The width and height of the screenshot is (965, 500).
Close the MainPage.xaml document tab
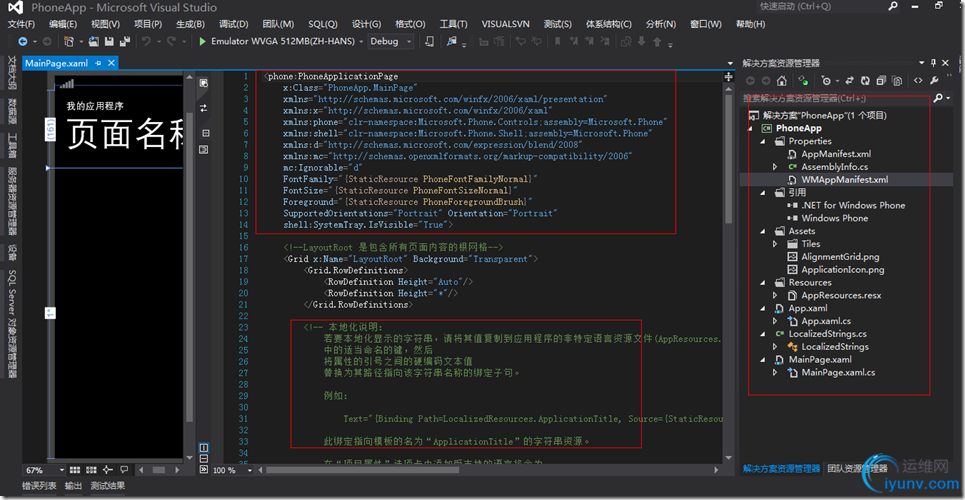(x=113, y=62)
